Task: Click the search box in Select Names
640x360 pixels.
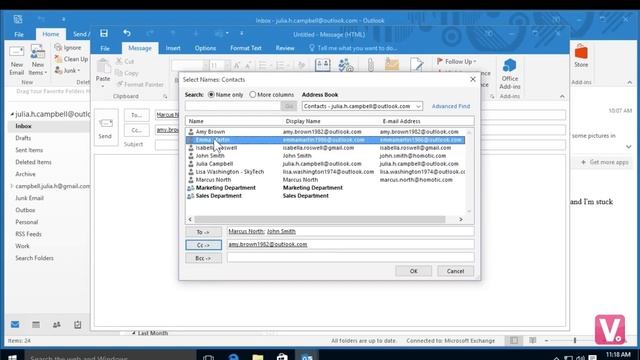Action: [233, 106]
